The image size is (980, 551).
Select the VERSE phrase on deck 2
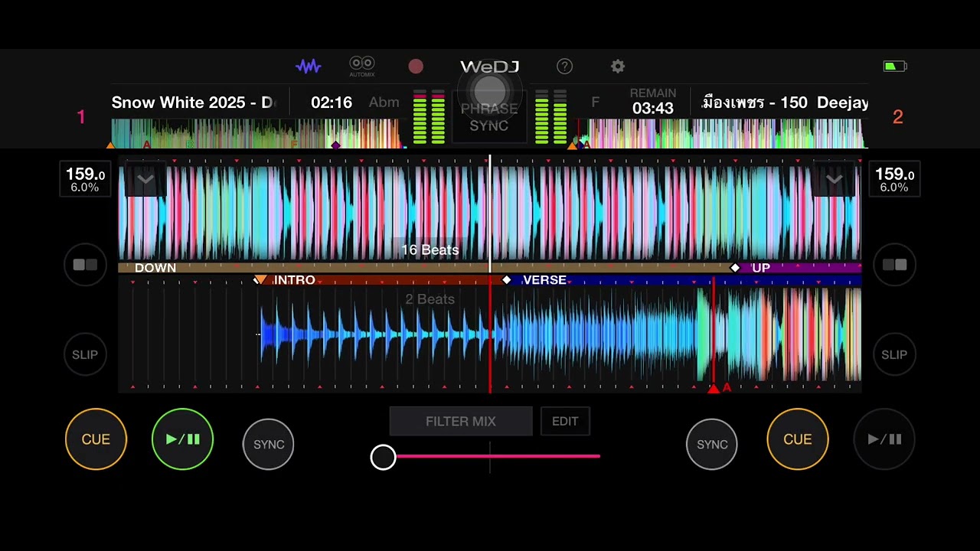point(544,280)
